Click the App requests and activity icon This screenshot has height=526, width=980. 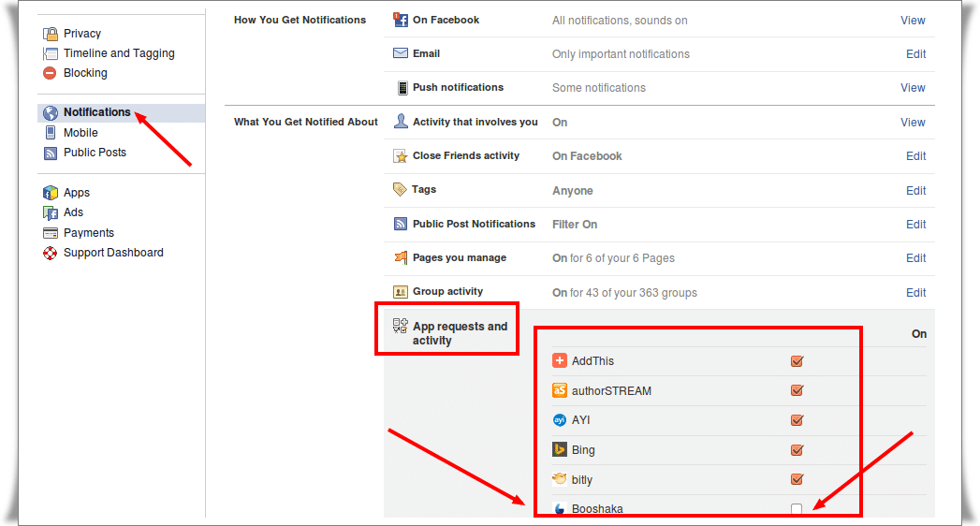coord(400,326)
